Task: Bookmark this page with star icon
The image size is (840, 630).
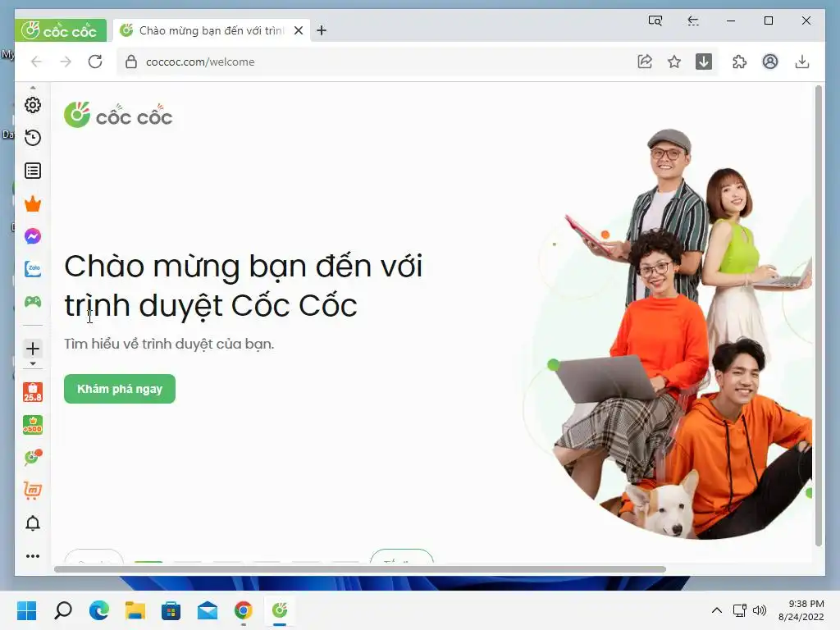Action: pyautogui.click(x=674, y=62)
